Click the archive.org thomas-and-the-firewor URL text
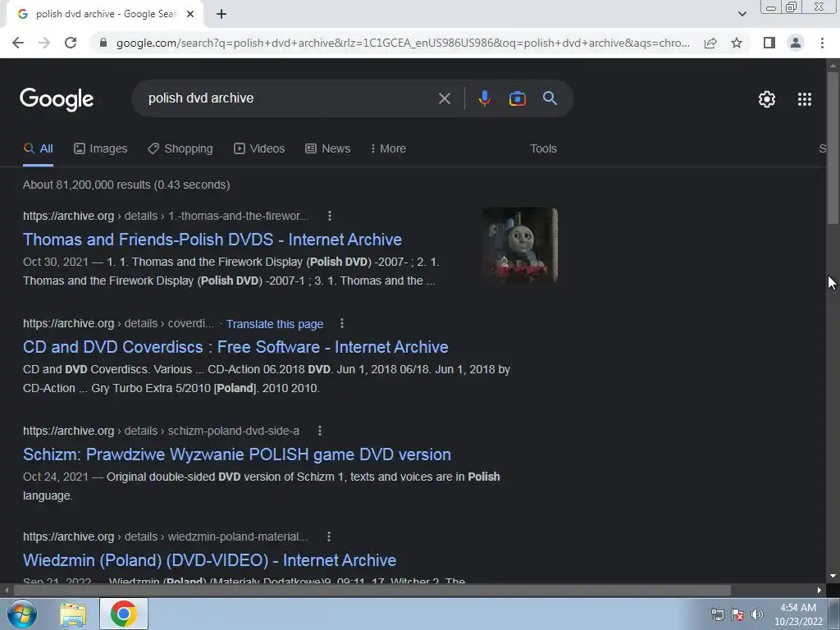Screen dimensions: 840x630 [x=166, y=216]
